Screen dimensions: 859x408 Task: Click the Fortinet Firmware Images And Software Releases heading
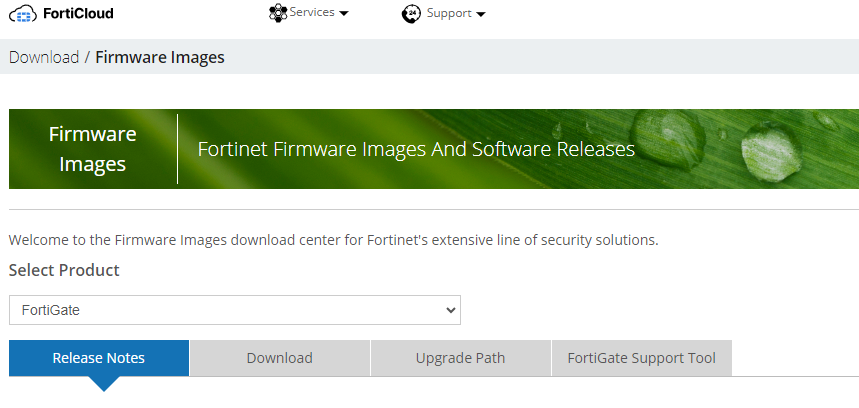(x=416, y=149)
